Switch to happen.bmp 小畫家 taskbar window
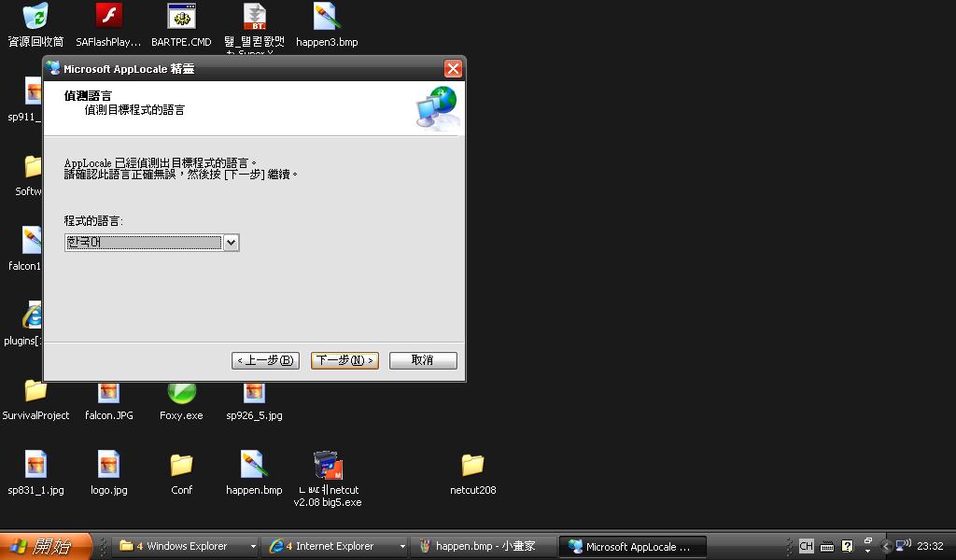The height and width of the screenshot is (560, 956). point(482,547)
